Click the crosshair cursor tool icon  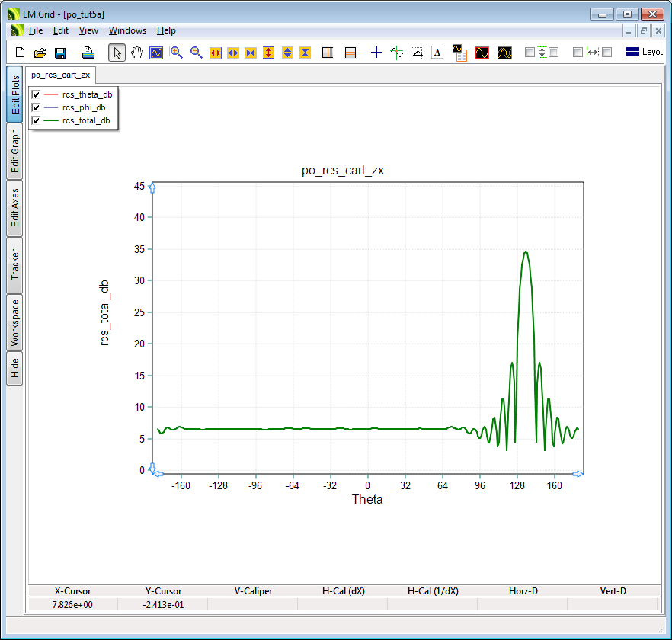(376, 53)
